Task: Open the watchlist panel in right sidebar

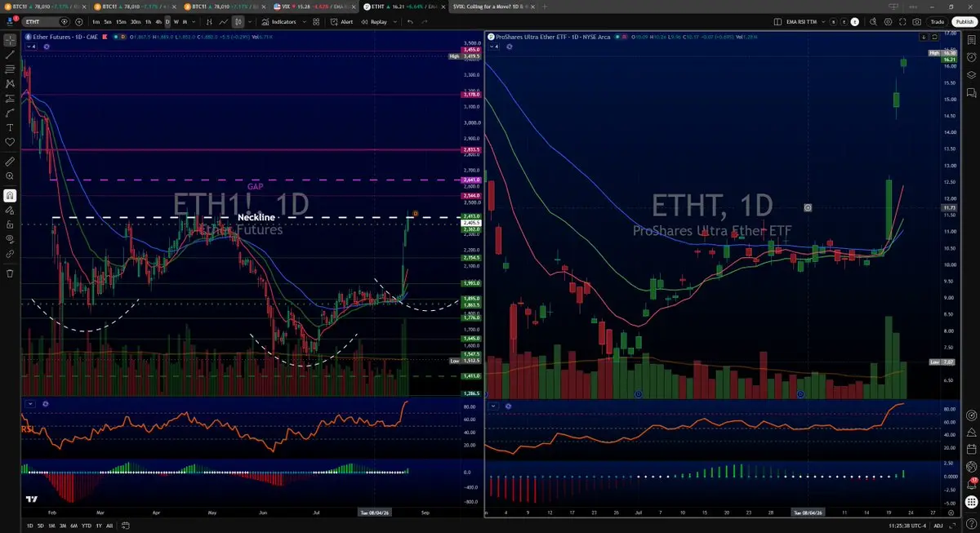Action: tap(971, 39)
